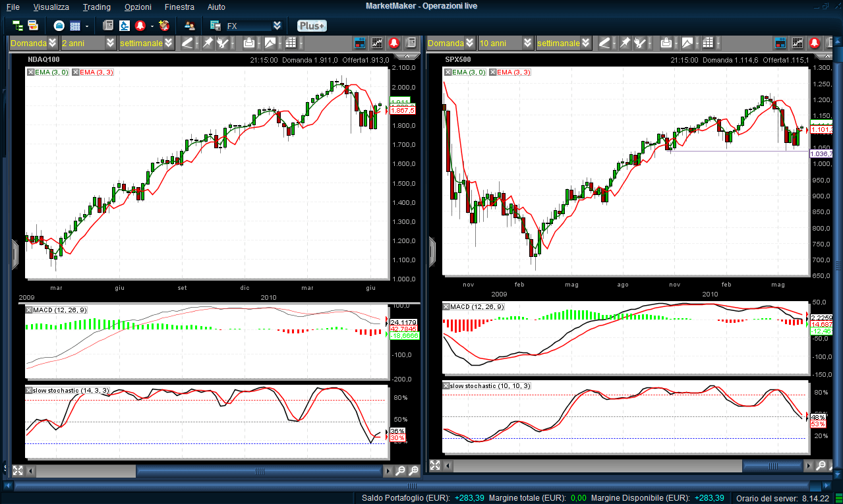Screen dimensions: 843x504
Task: Expand NDAQ100 chart to full screen
Action: tap(17, 470)
